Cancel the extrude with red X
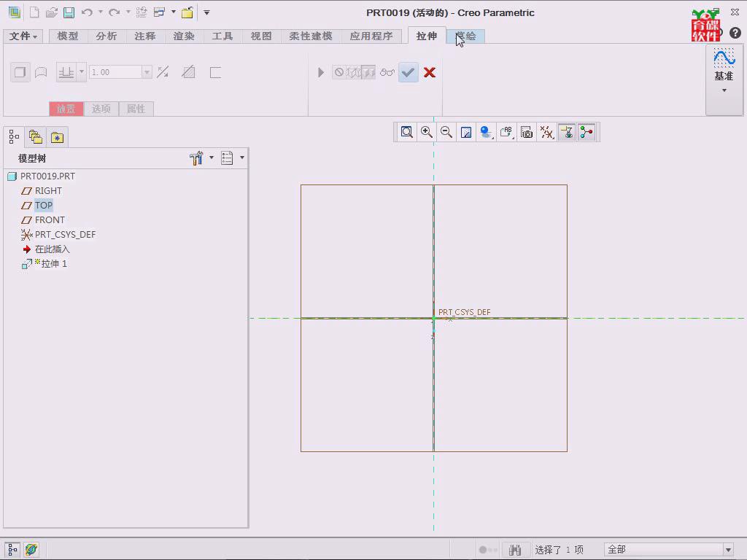Image resolution: width=747 pixels, height=560 pixels. click(430, 72)
